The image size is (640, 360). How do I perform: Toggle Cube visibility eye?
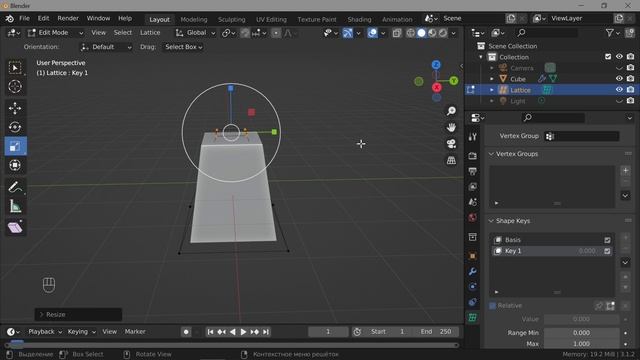tap(619, 78)
